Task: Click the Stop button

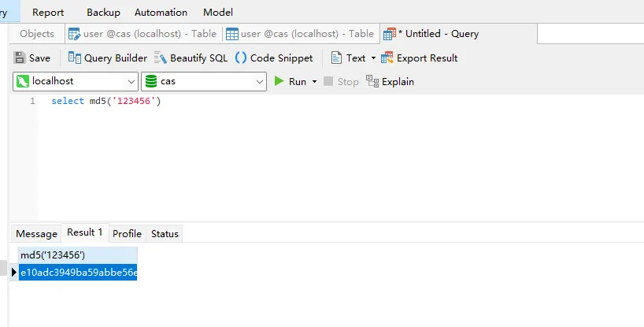Action: tap(341, 81)
